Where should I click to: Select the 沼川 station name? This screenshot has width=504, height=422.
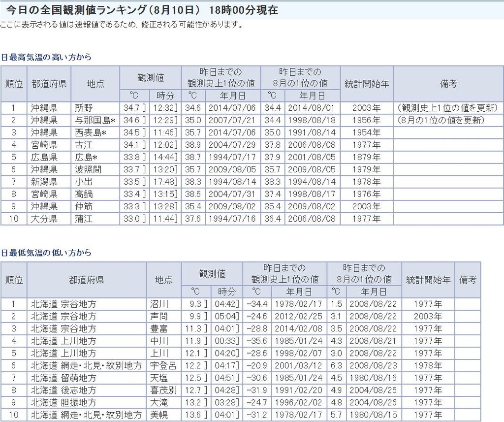click(x=159, y=304)
